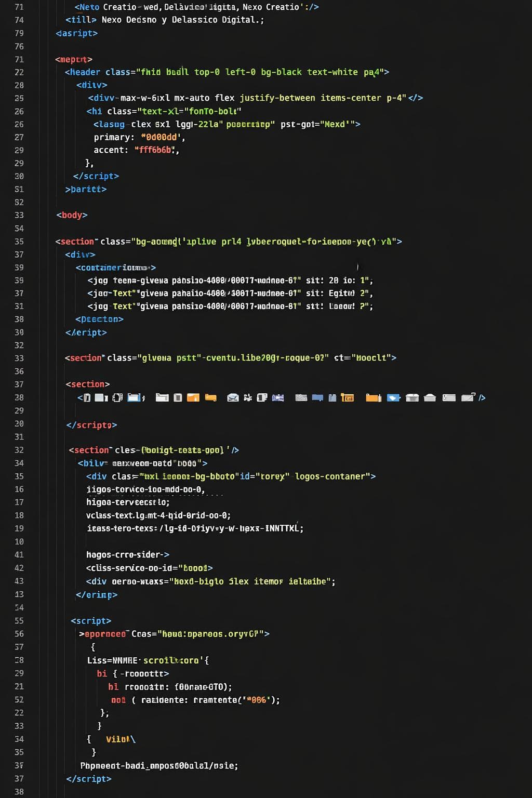The width and height of the screenshot is (532, 798).
Task: Click the '<body>' tag
Action: point(72,215)
